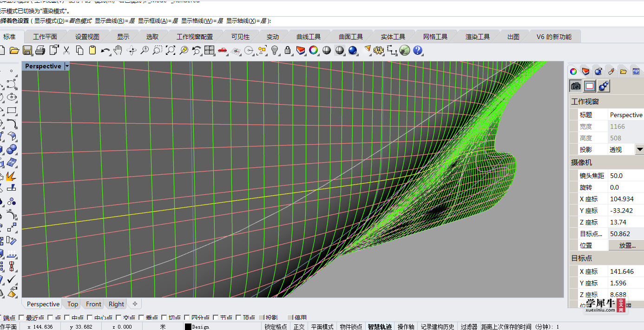644x330 pixels.
Task: Toggle the 最近点 osnap checkbox
Action: pos(22,318)
